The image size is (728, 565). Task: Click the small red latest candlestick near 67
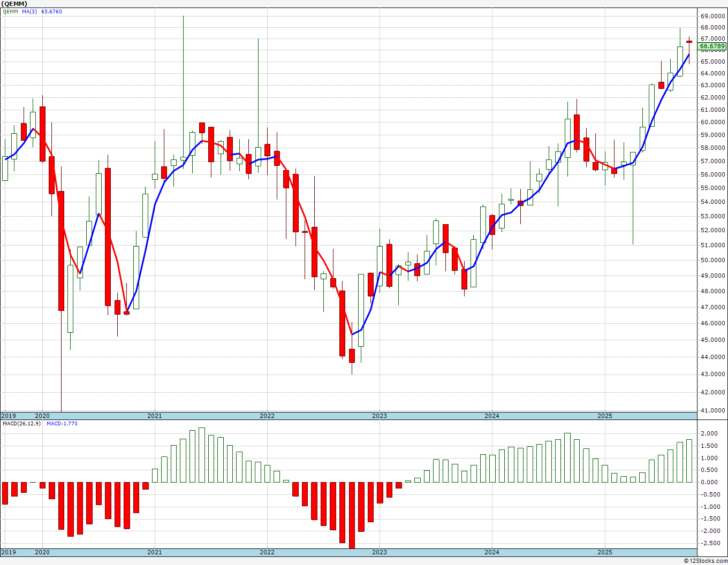click(x=689, y=42)
